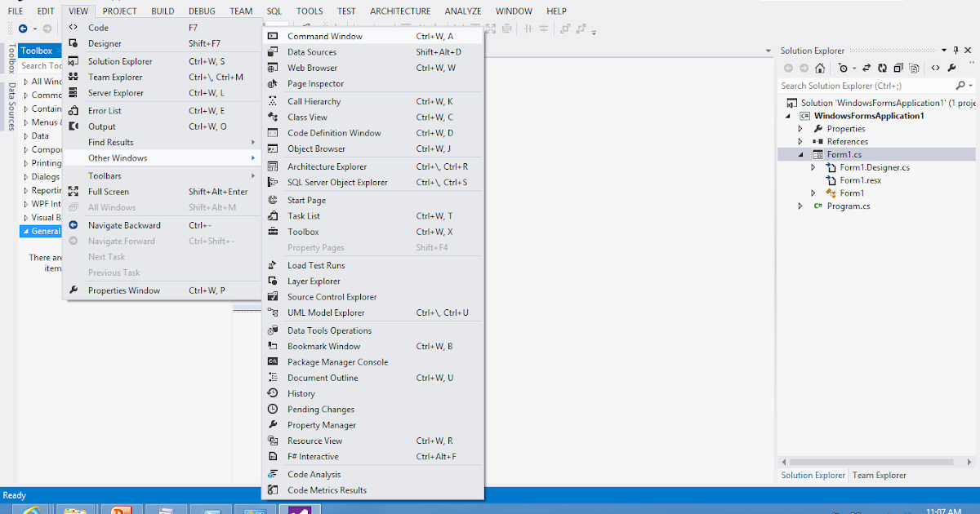Click the back navigation button in Solution Explorer

(x=788, y=69)
